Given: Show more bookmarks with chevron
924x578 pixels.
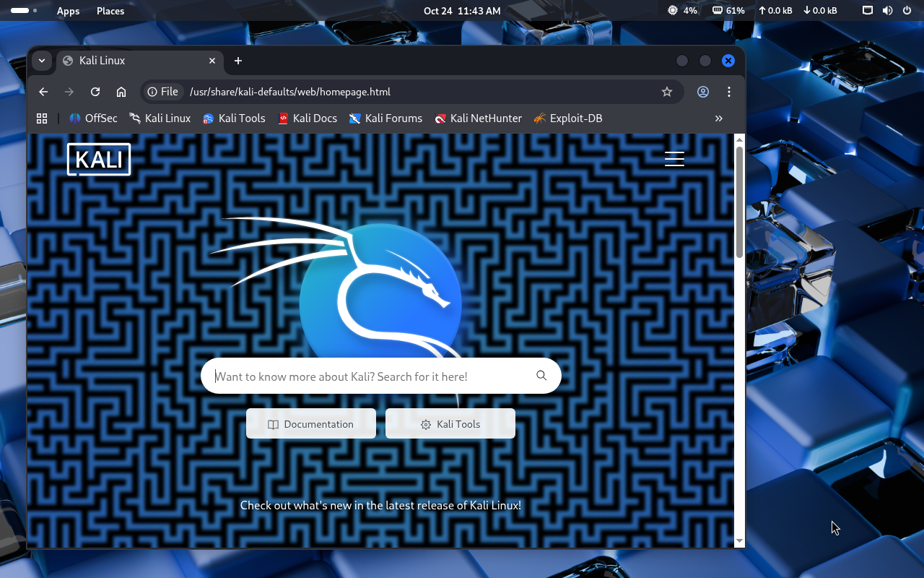Looking at the screenshot, I should click(718, 118).
